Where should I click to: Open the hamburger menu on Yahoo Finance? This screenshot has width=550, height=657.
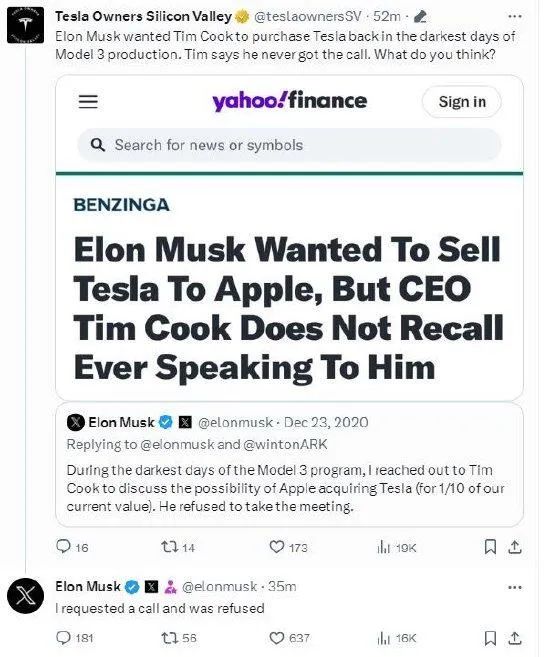tap(88, 101)
